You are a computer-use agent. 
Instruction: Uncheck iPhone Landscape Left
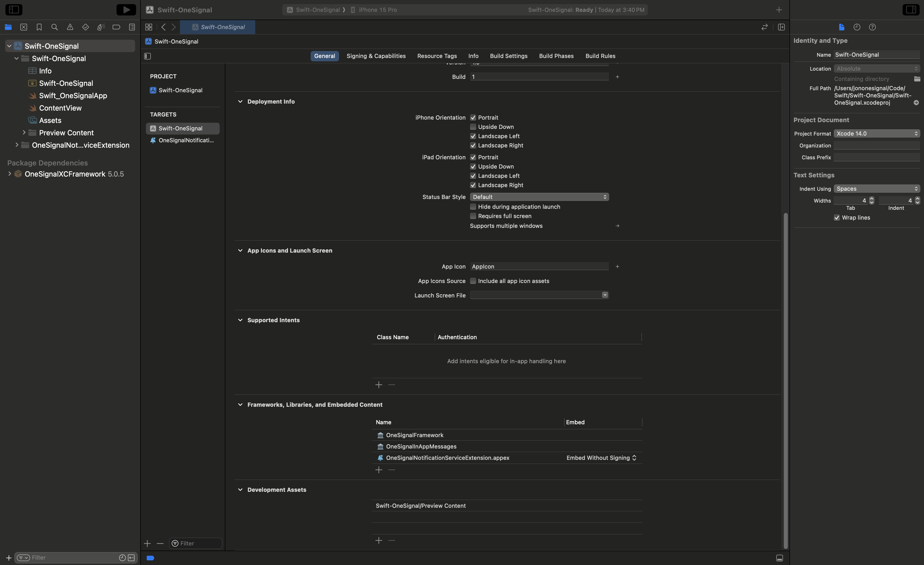click(x=473, y=136)
